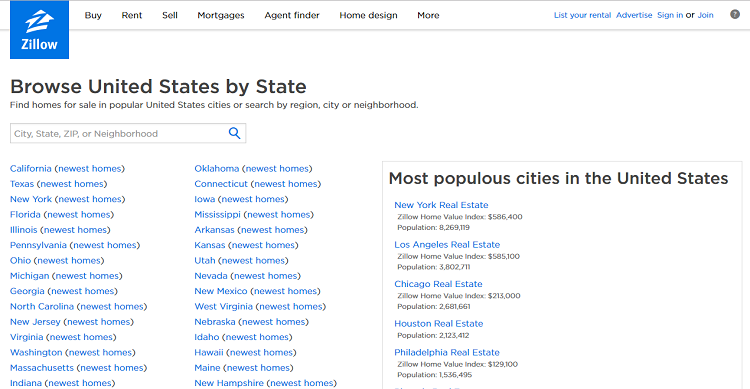Open newest homes for Utah
The width and height of the screenshot is (750, 389).
click(254, 260)
